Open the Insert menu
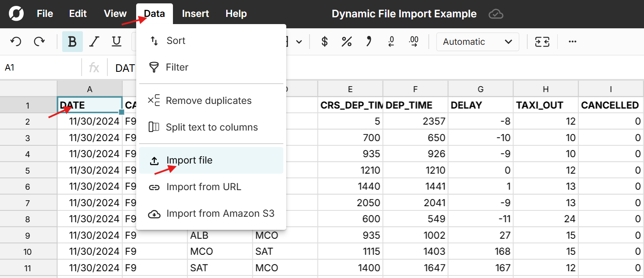 coord(195,14)
